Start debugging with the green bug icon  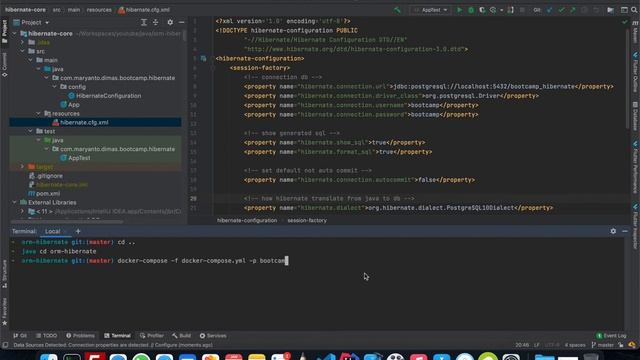point(471,10)
